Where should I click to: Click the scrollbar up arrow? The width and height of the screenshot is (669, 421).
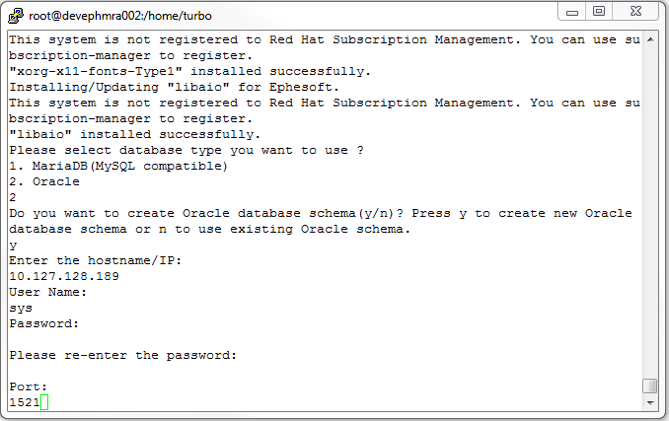(650, 39)
